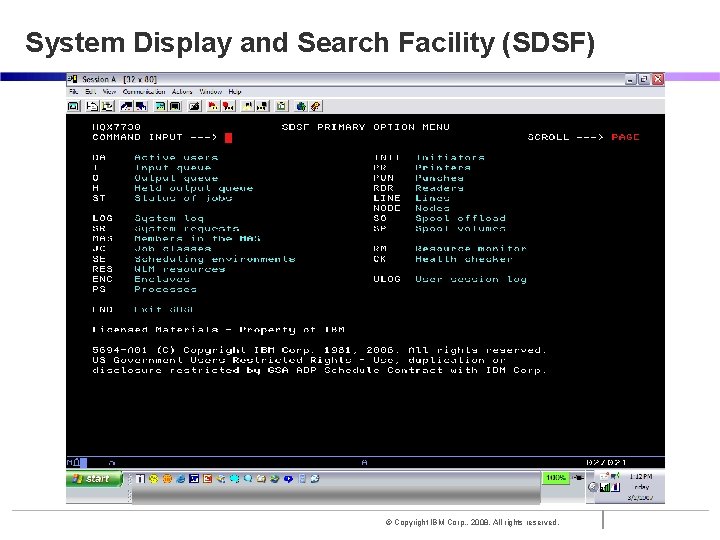Click the 'Scheduling environments' option text
Screen dimensions: 720x540
point(214,259)
